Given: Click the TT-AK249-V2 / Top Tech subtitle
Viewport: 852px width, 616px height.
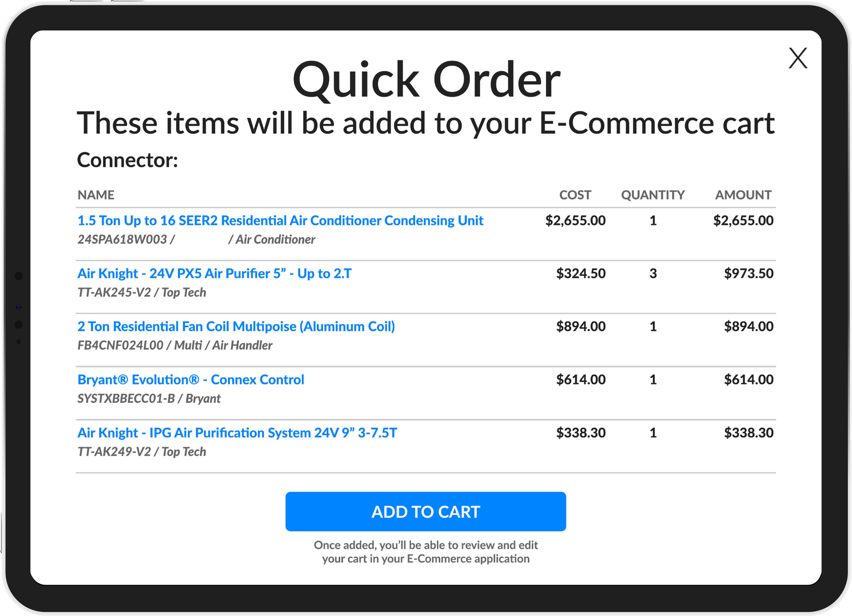Looking at the screenshot, I should pyautogui.click(x=142, y=452).
